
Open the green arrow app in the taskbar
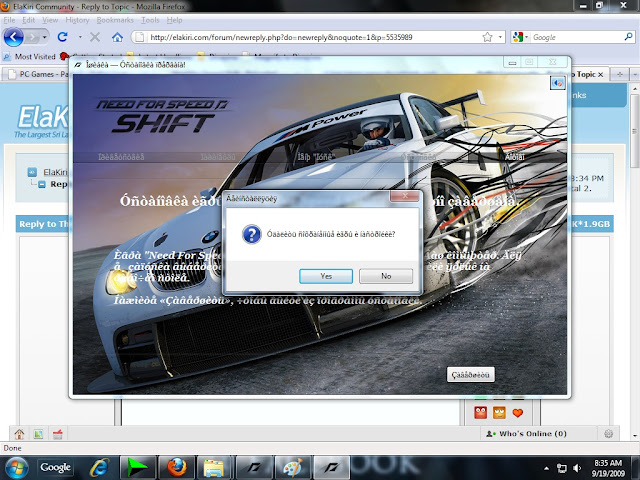137,467
